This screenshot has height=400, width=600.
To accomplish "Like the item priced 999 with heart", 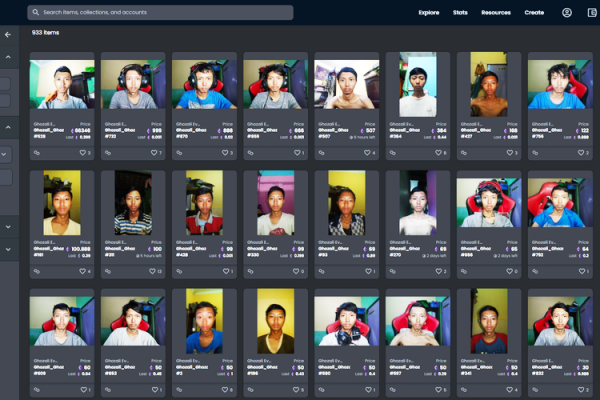I will pyautogui.click(x=153, y=153).
